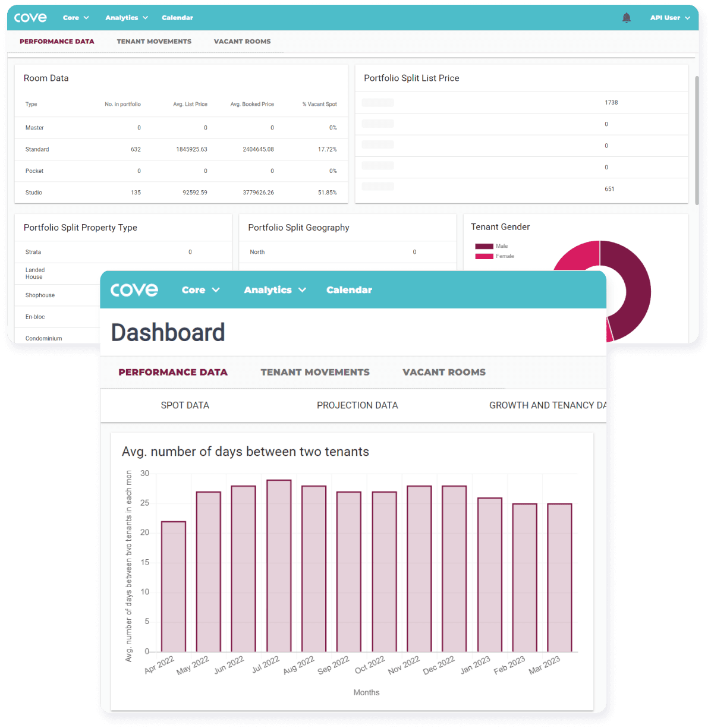
Task: Open the Growth and Tenancy Data sub-tab
Action: 547,405
